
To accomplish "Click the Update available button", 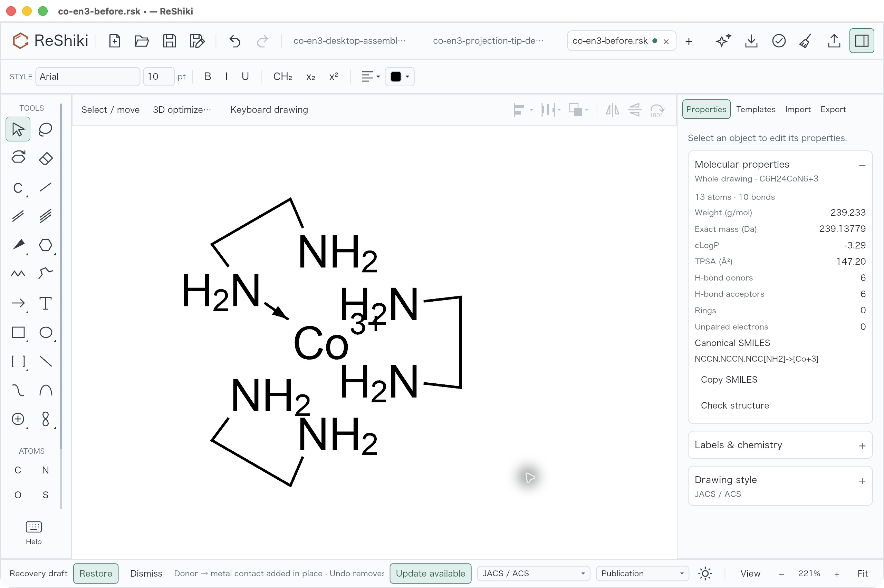I will click(430, 574).
